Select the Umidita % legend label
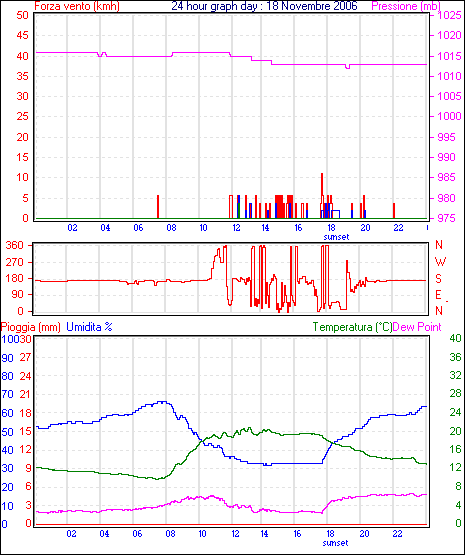The image size is (465, 556). click(89, 327)
